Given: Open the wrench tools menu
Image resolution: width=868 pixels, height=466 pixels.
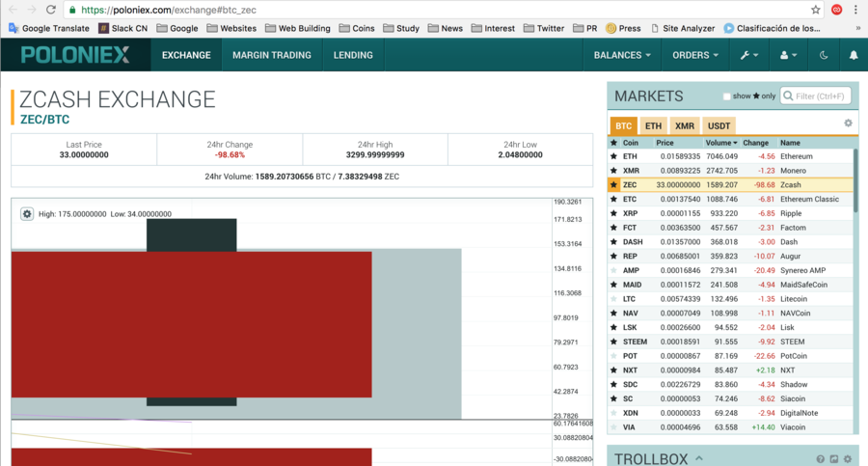Looking at the screenshot, I should (x=749, y=55).
